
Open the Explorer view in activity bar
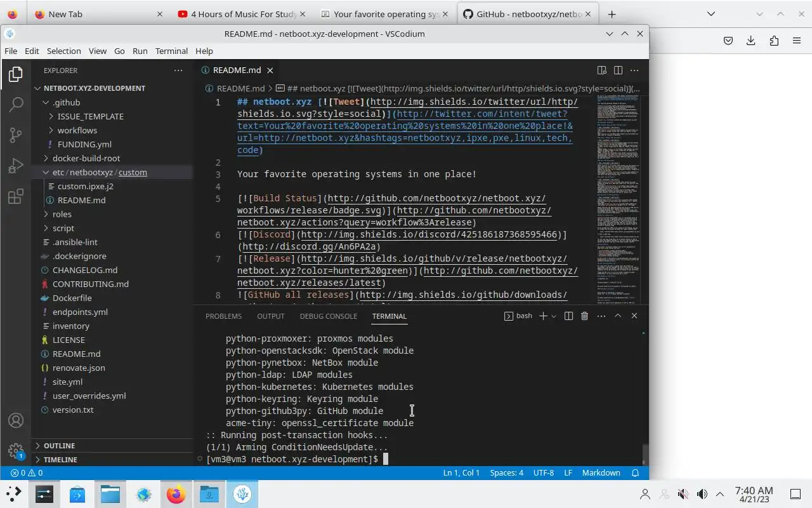tap(16, 75)
